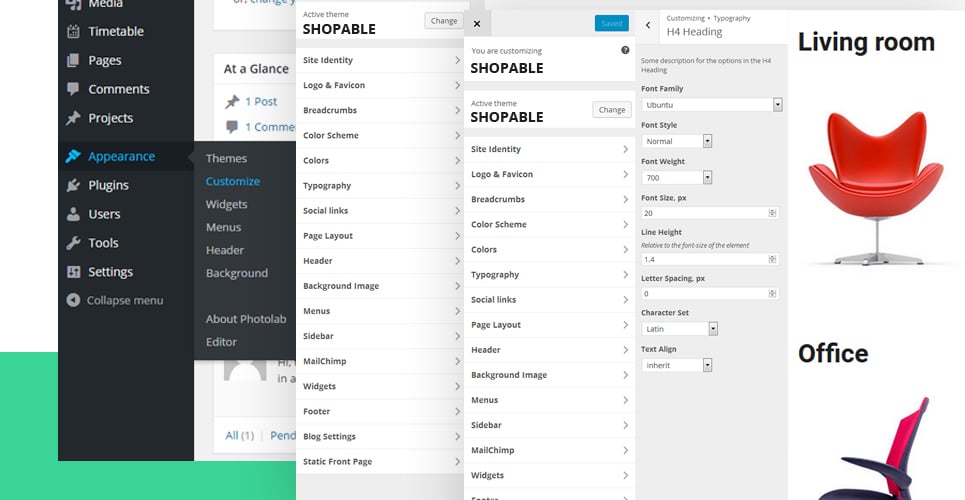Select Themes in Appearance submenu

click(x=226, y=159)
